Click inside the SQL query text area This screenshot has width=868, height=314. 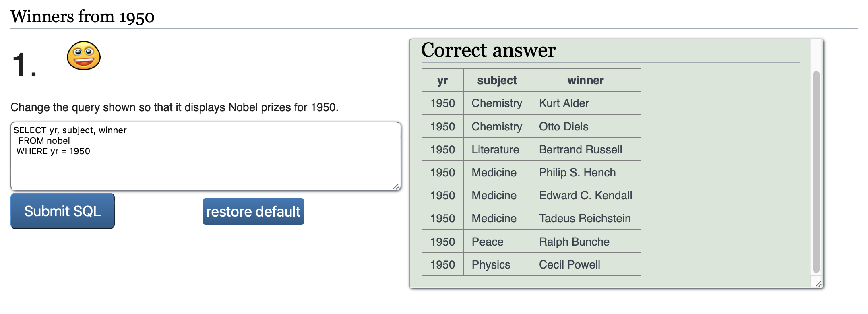point(206,156)
